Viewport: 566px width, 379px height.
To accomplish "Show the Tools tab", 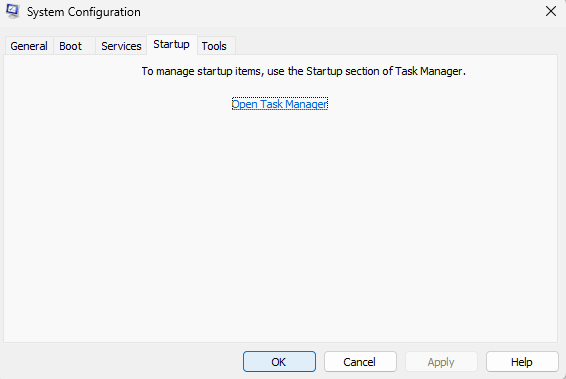I will coord(216,46).
